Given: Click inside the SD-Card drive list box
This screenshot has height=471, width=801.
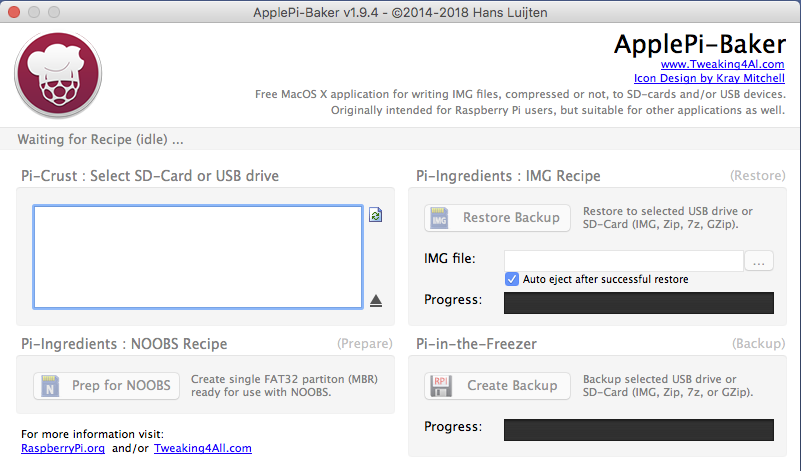Looking at the screenshot, I should pos(197,257).
